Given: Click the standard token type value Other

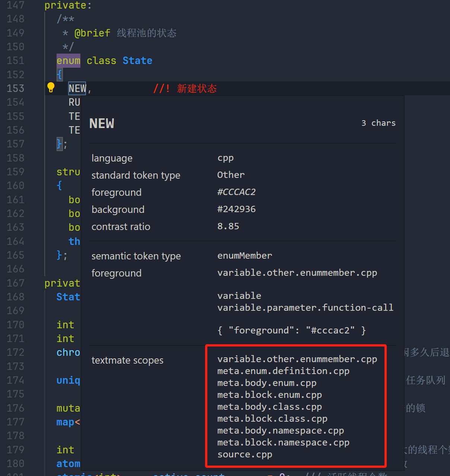Looking at the screenshot, I should click(x=231, y=175).
